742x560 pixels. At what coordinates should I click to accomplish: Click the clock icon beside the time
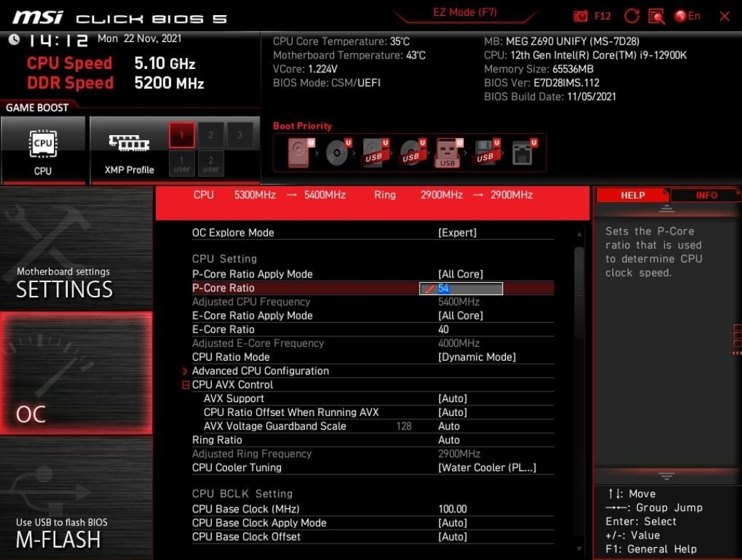pos(14,40)
